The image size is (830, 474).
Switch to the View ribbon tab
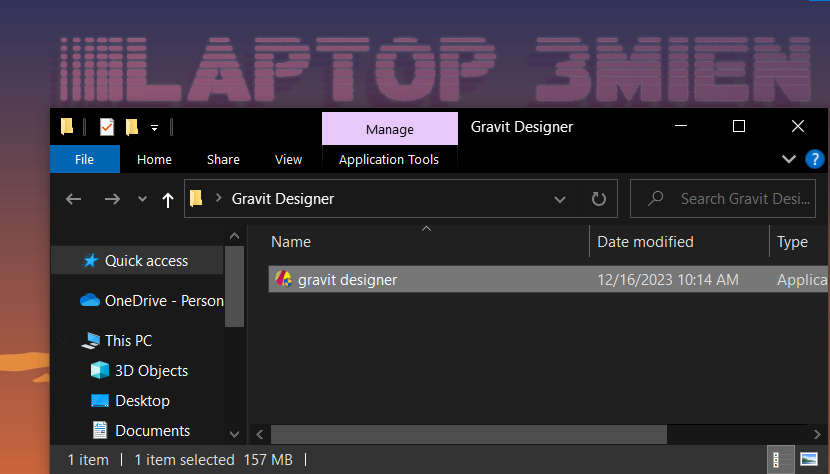click(x=288, y=159)
